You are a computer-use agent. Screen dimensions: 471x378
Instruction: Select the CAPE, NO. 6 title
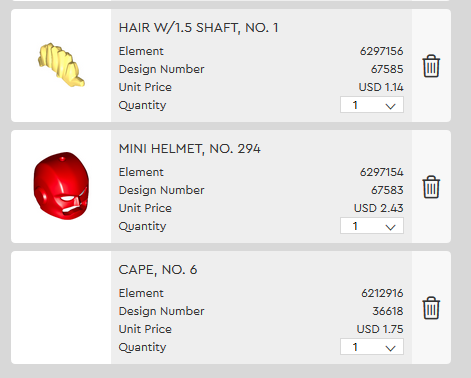click(x=158, y=270)
